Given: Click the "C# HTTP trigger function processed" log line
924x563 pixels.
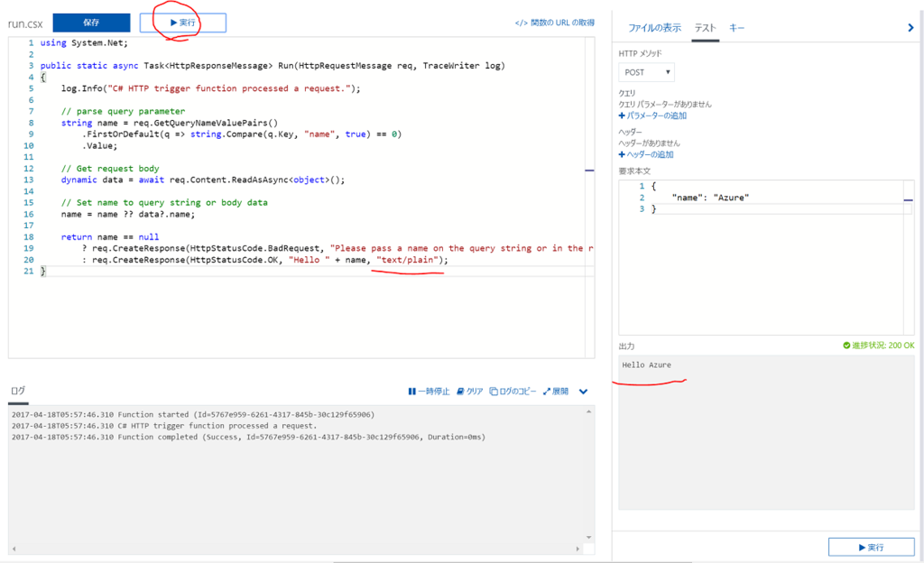Looking at the screenshot, I should [164, 426].
